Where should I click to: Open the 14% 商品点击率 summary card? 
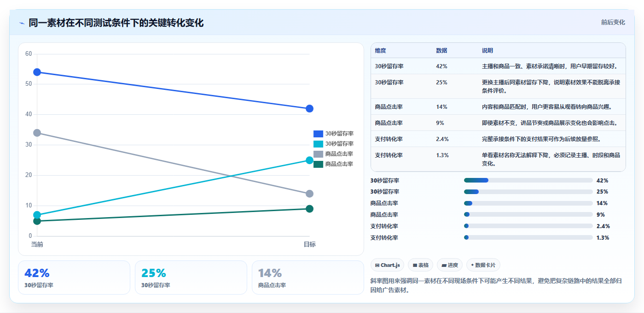click(308, 278)
